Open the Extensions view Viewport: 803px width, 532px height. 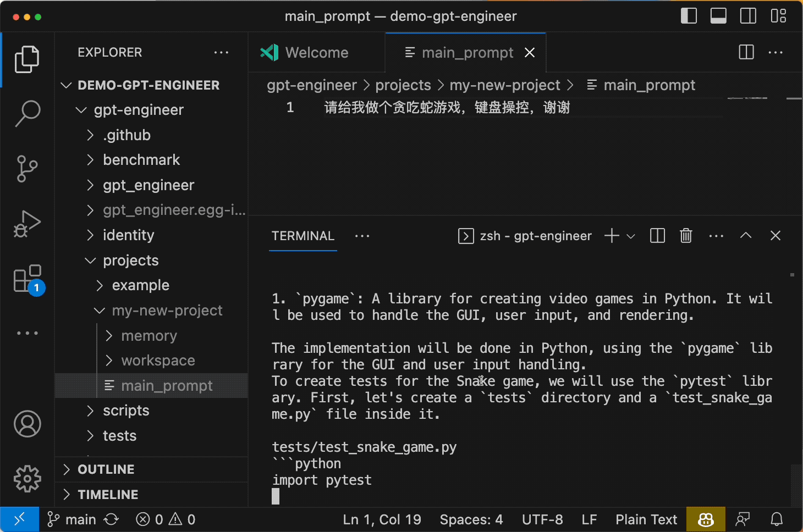coord(27,279)
